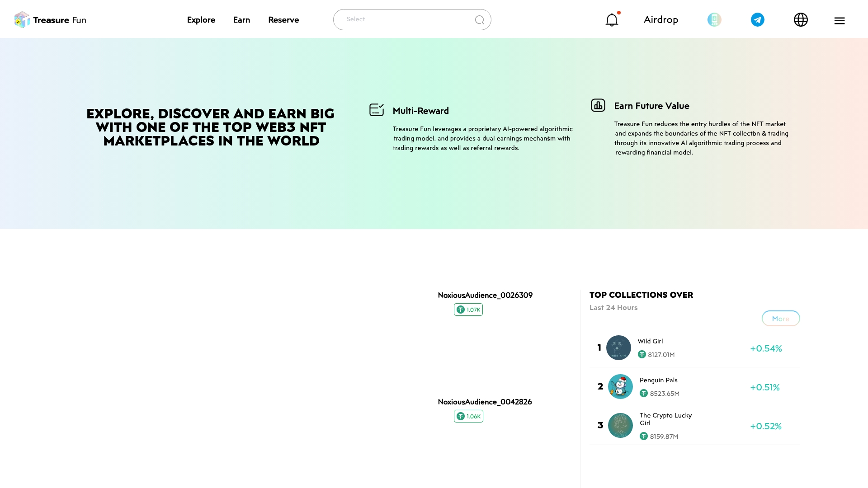Open The Crypto Lucky Girl collection

pyautogui.click(x=665, y=419)
